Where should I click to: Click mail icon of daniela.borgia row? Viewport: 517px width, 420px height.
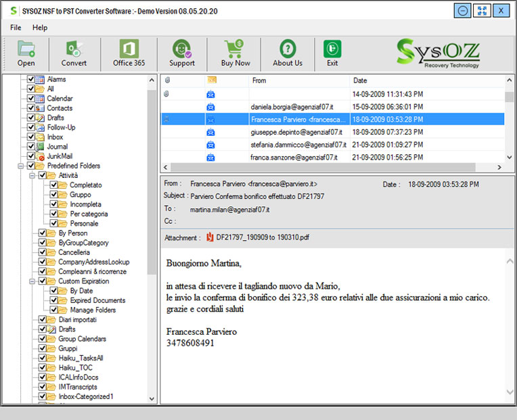pos(210,107)
